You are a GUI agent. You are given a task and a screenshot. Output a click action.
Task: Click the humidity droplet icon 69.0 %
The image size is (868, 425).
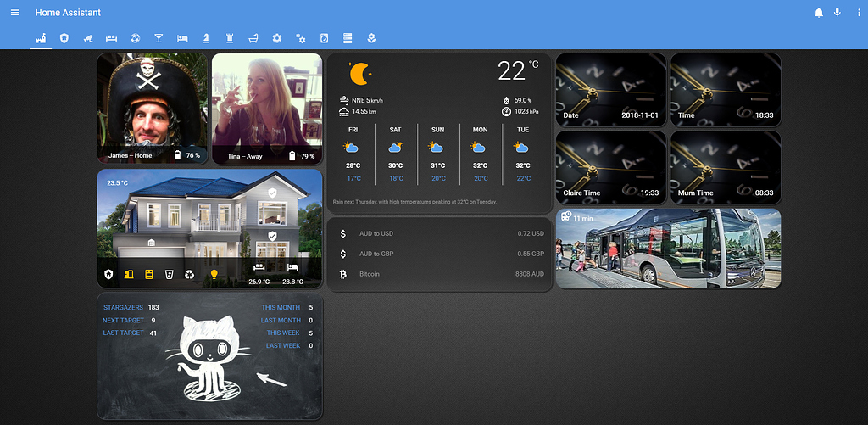click(506, 101)
